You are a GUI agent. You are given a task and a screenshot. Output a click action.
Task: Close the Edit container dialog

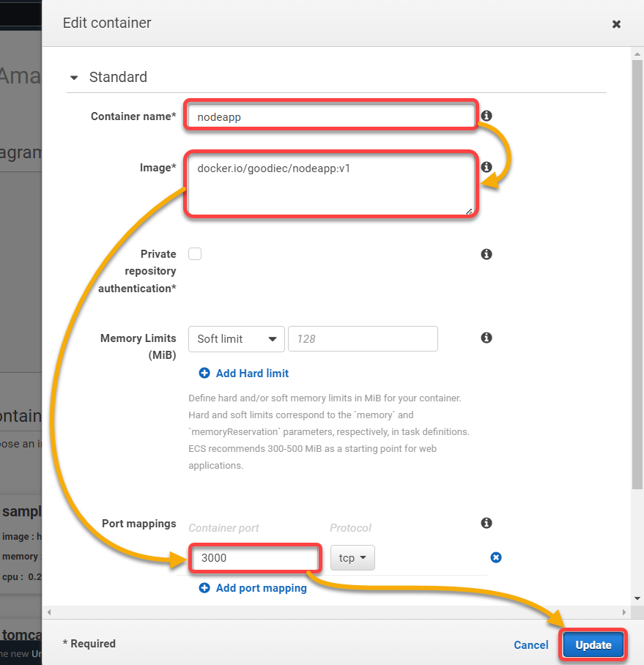pyautogui.click(x=616, y=24)
